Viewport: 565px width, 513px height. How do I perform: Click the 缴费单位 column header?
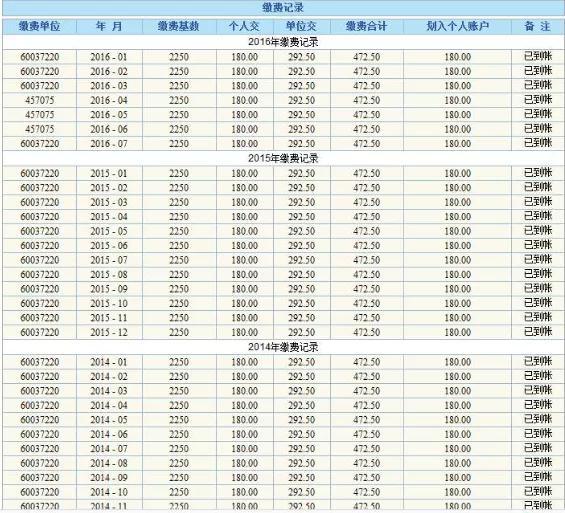pyautogui.click(x=39, y=26)
